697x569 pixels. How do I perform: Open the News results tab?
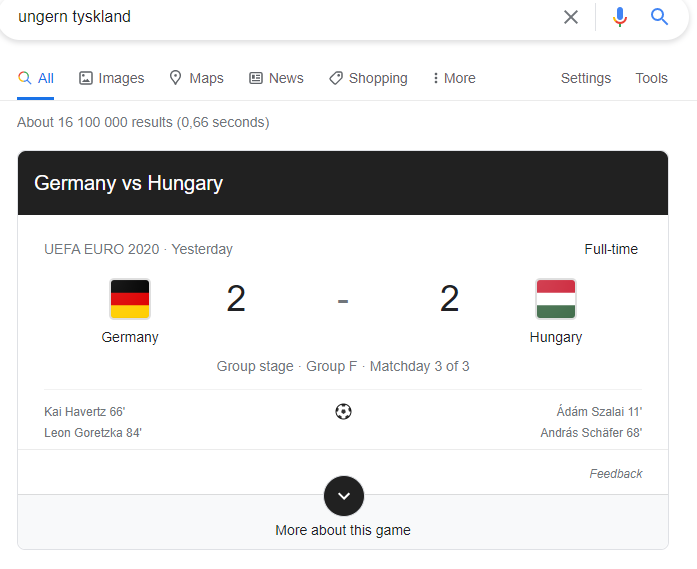tap(276, 78)
